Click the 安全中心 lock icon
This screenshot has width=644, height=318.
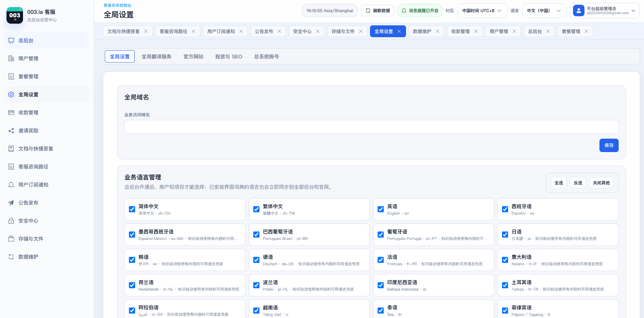click(x=11, y=221)
